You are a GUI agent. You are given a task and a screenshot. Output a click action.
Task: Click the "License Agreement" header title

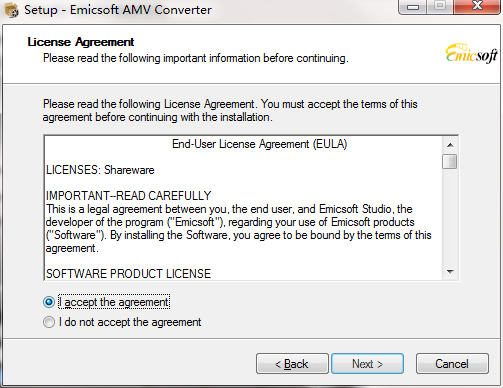[x=81, y=42]
